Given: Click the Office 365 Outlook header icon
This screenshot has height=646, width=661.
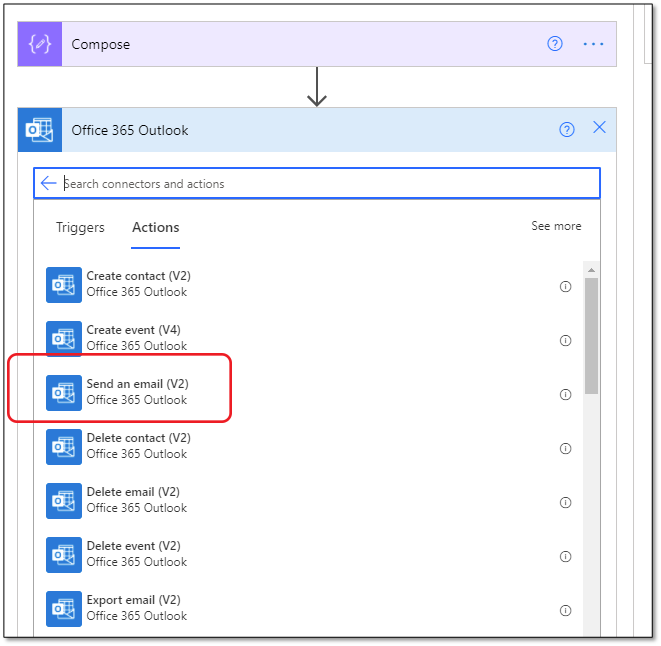Looking at the screenshot, I should (x=40, y=130).
